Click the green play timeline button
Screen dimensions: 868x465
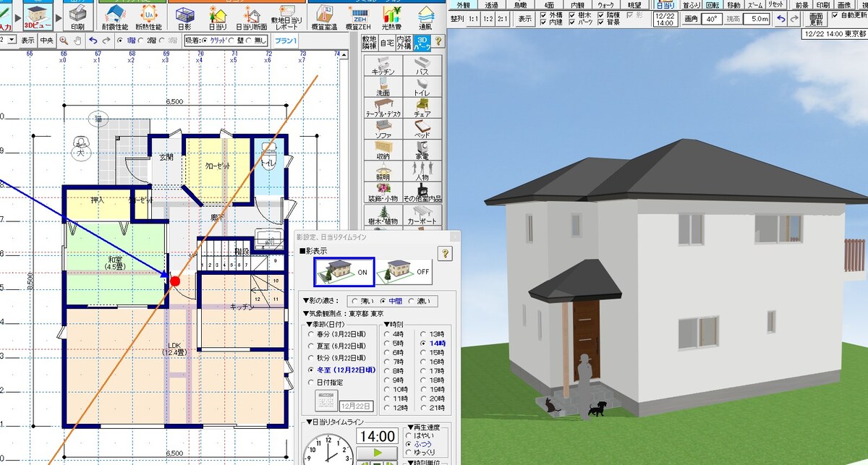(377, 453)
